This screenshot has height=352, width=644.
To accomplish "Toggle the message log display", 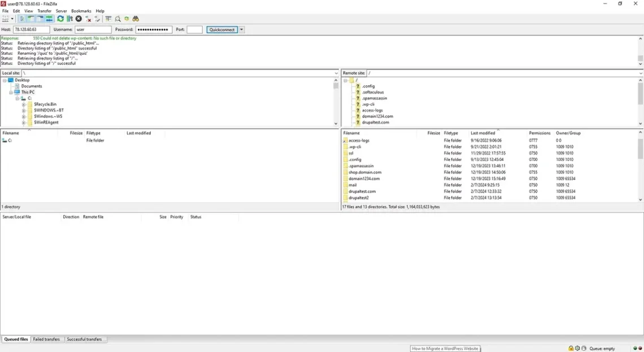I will (x=21, y=19).
